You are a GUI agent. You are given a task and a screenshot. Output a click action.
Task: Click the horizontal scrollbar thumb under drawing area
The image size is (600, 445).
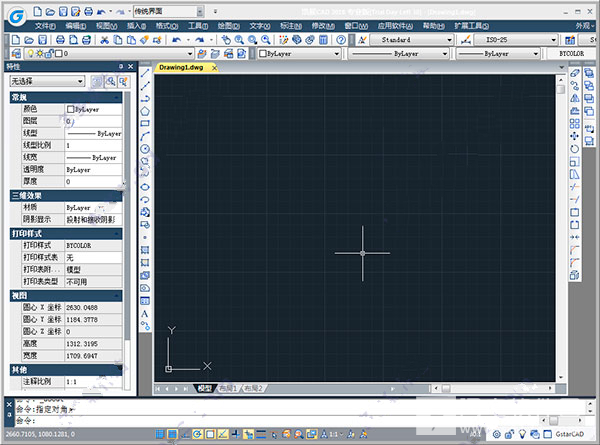tap(446, 388)
